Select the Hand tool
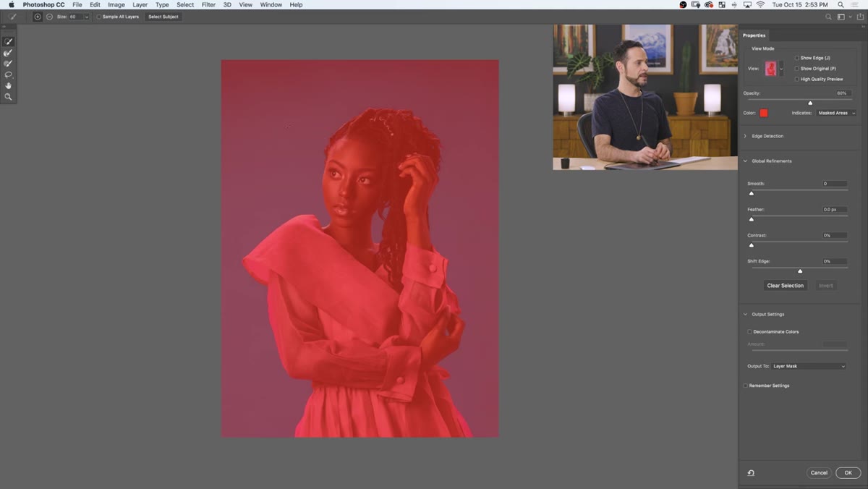This screenshot has width=868, height=489. [x=8, y=85]
